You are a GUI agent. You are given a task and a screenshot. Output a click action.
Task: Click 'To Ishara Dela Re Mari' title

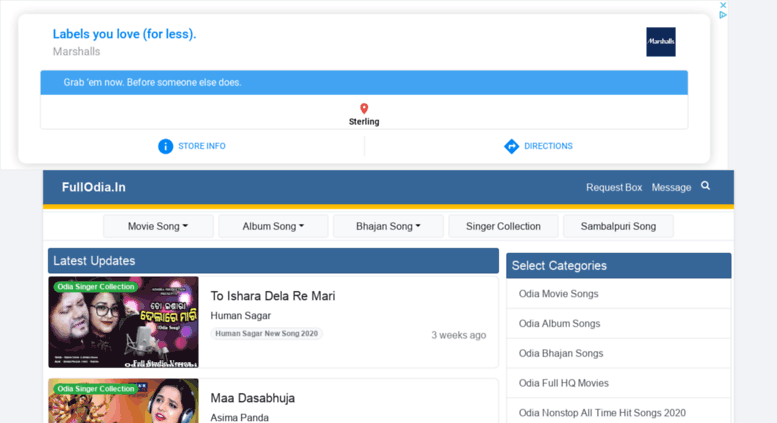point(273,296)
